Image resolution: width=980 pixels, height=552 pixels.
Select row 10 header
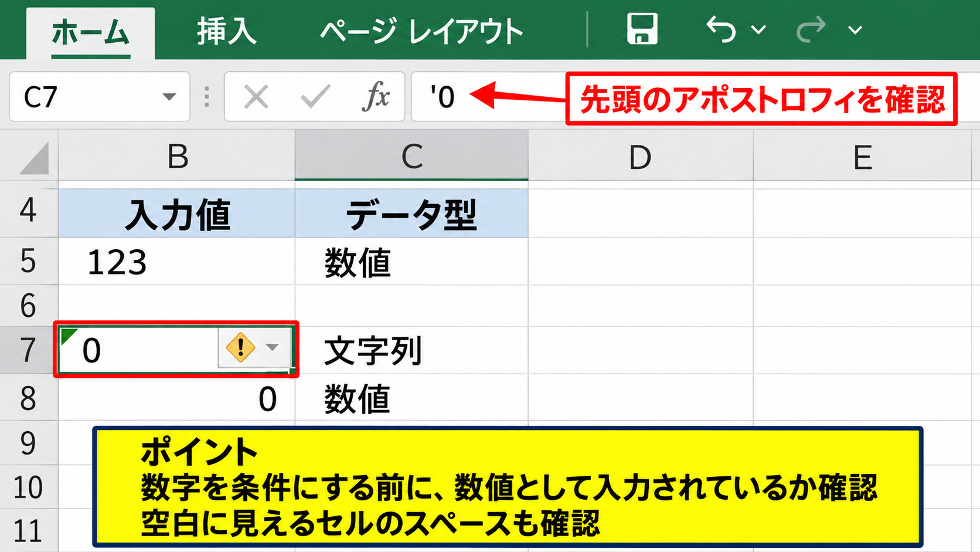point(28,487)
